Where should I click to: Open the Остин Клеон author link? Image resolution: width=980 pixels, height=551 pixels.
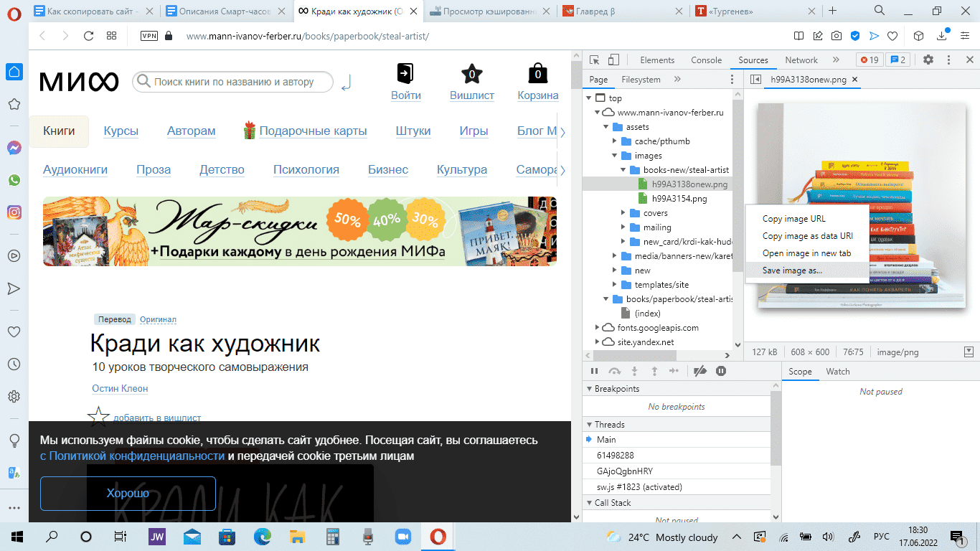point(120,388)
